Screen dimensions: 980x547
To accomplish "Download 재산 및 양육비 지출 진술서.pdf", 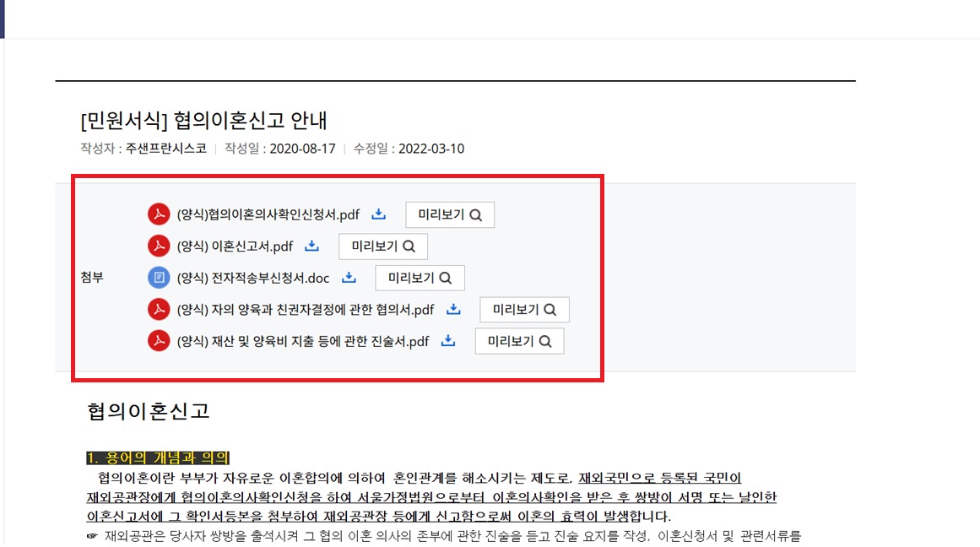I will pos(448,341).
